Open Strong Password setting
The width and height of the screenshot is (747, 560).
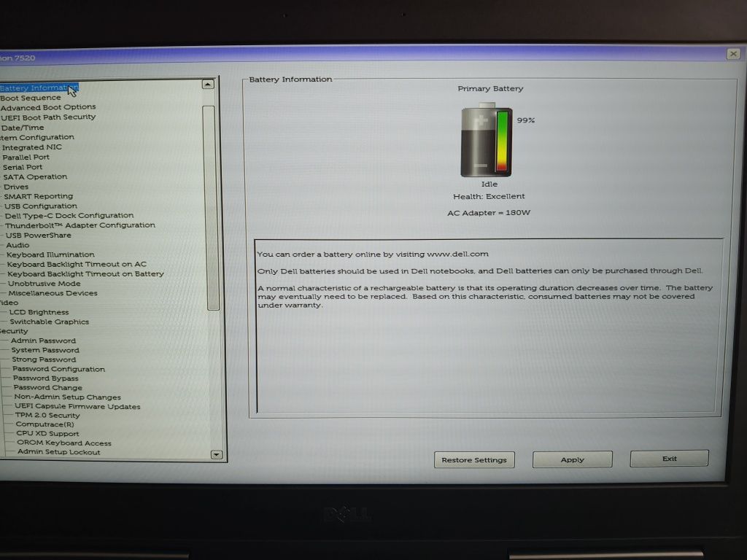click(x=44, y=359)
